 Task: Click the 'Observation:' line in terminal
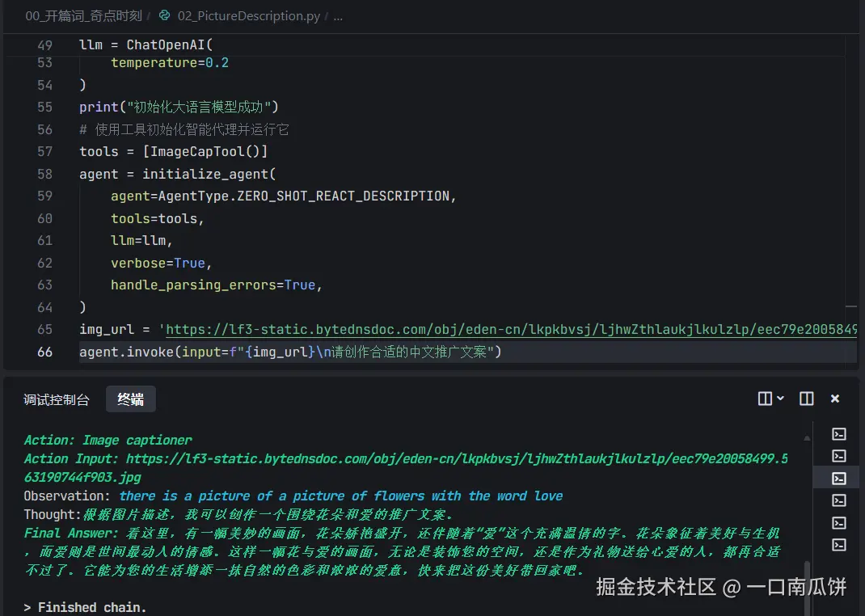(293, 496)
